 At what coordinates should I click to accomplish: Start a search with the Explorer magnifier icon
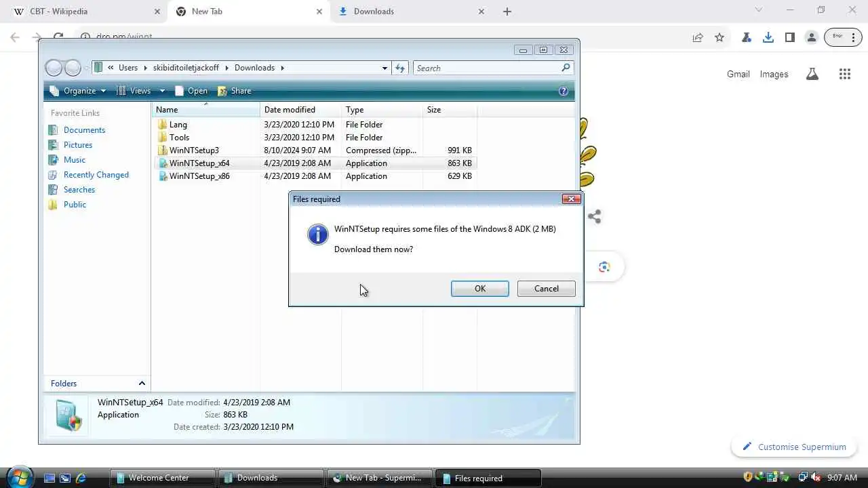566,68
